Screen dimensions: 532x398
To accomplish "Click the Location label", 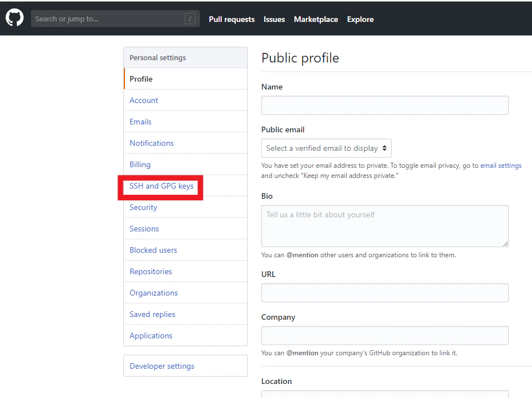I will 276,381.
